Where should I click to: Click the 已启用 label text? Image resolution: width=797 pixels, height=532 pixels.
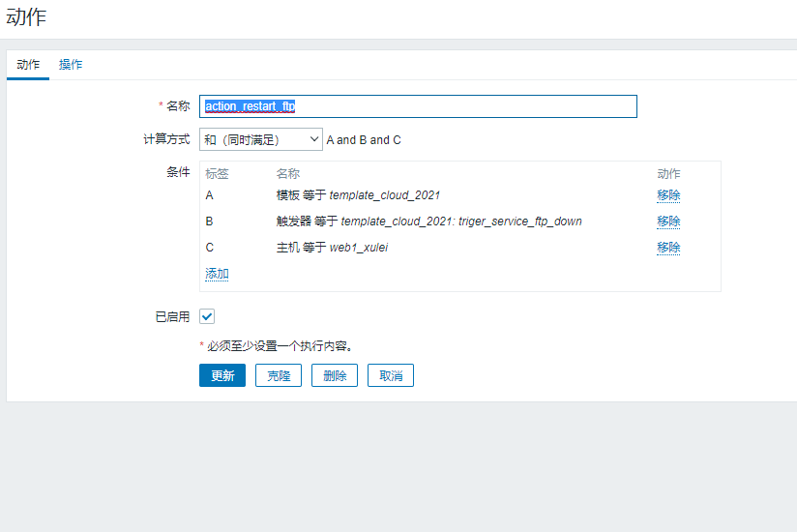pos(172,317)
